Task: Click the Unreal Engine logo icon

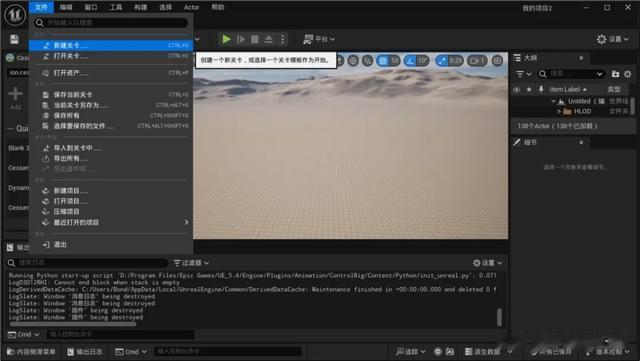Action: click(x=15, y=15)
